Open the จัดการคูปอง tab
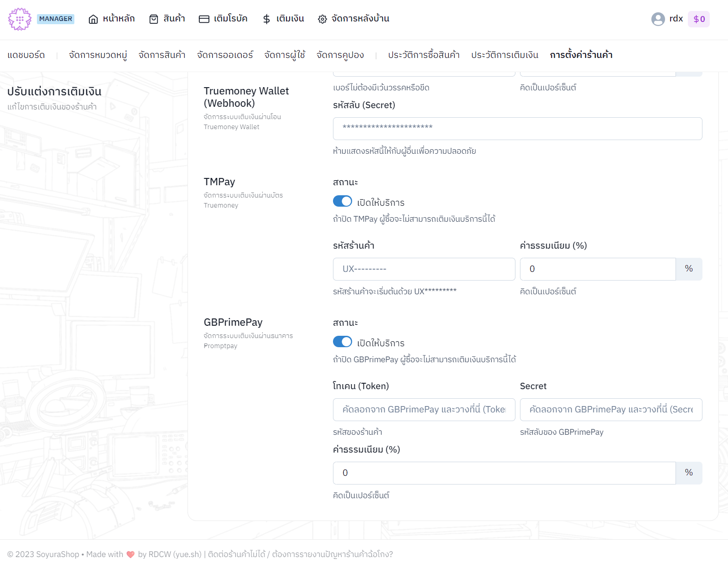Image resolution: width=728 pixels, height=568 pixels. [340, 55]
